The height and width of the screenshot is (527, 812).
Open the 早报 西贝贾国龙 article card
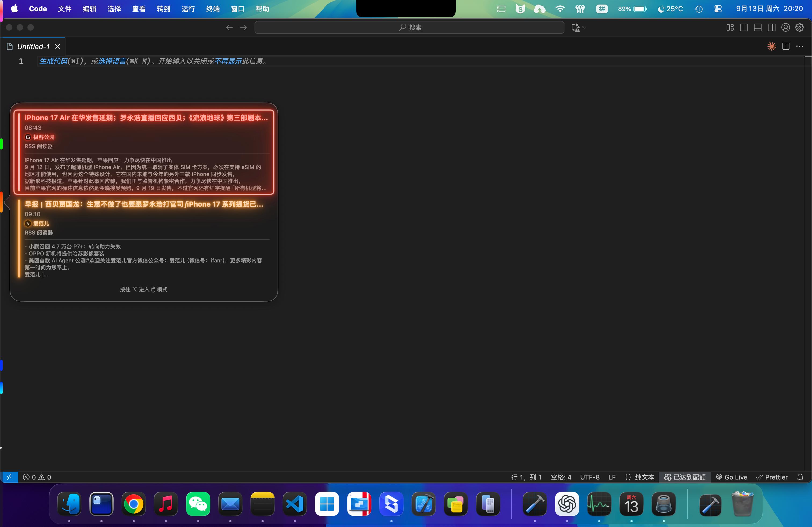click(144, 239)
